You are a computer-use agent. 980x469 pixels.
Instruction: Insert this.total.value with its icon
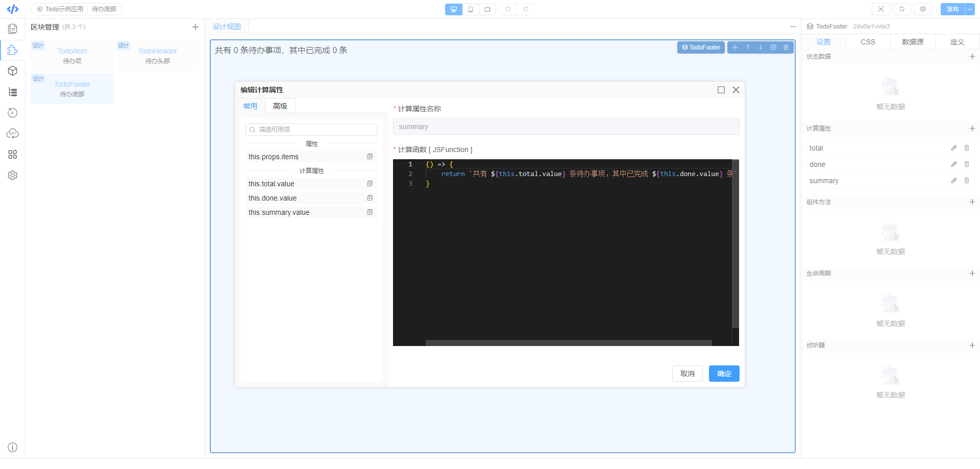[x=370, y=184]
